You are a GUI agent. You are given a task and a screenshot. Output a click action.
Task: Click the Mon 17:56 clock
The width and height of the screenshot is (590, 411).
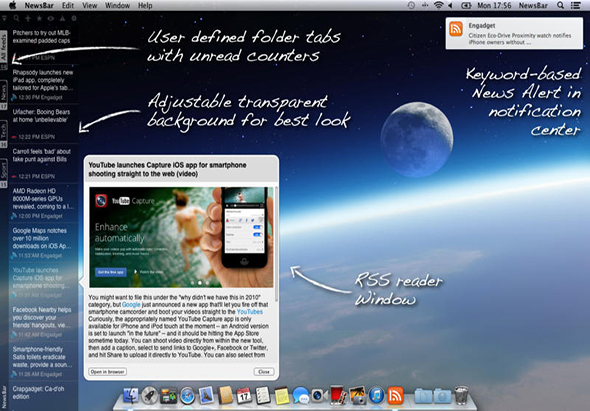(494, 5)
